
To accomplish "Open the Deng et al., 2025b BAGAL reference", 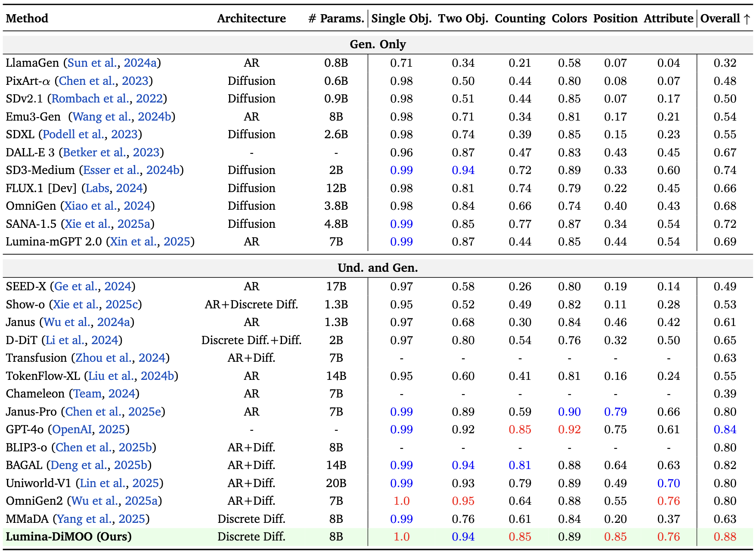I will (x=99, y=465).
